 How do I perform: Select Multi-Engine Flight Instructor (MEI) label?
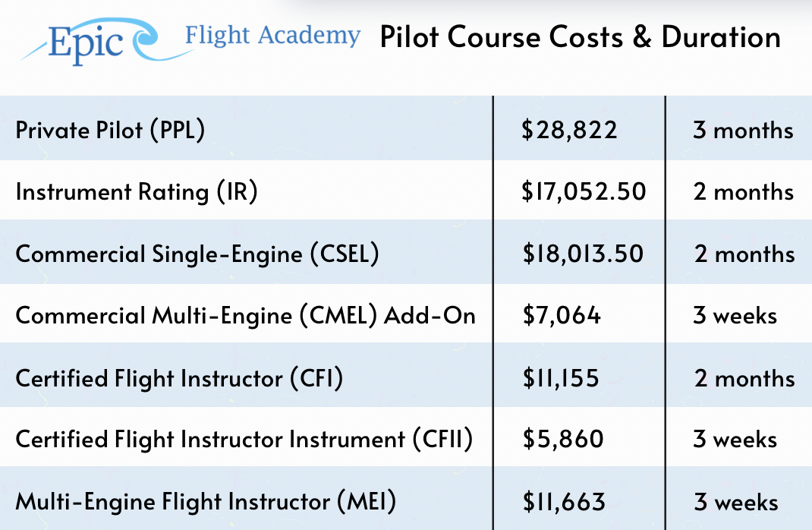click(206, 501)
